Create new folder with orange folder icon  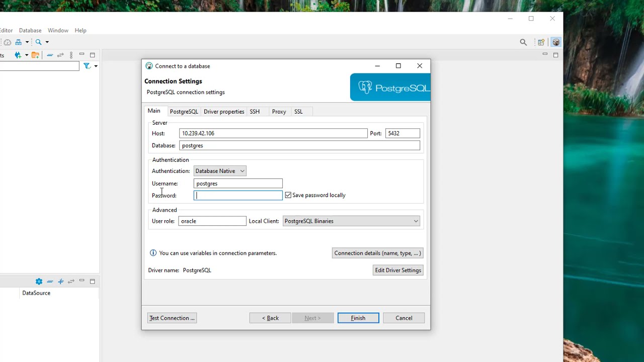35,55
